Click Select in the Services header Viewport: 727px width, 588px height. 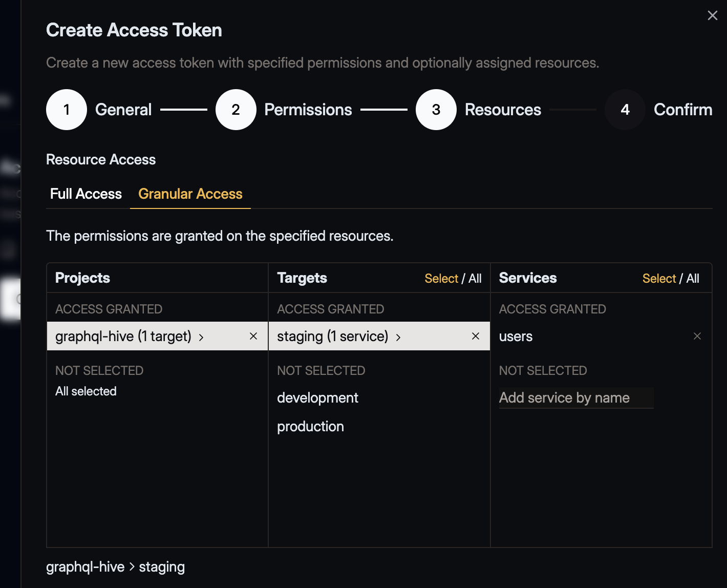coord(659,278)
